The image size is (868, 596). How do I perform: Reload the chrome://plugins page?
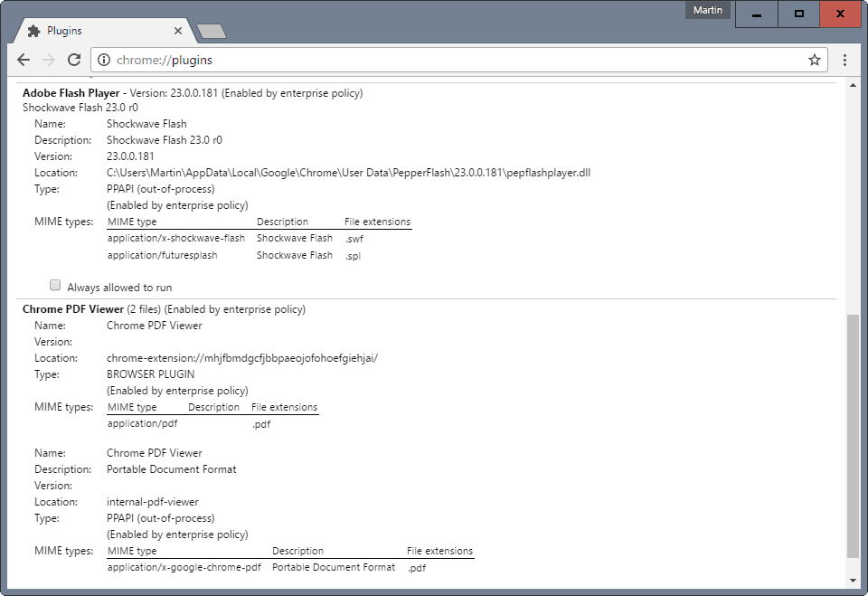coord(75,60)
